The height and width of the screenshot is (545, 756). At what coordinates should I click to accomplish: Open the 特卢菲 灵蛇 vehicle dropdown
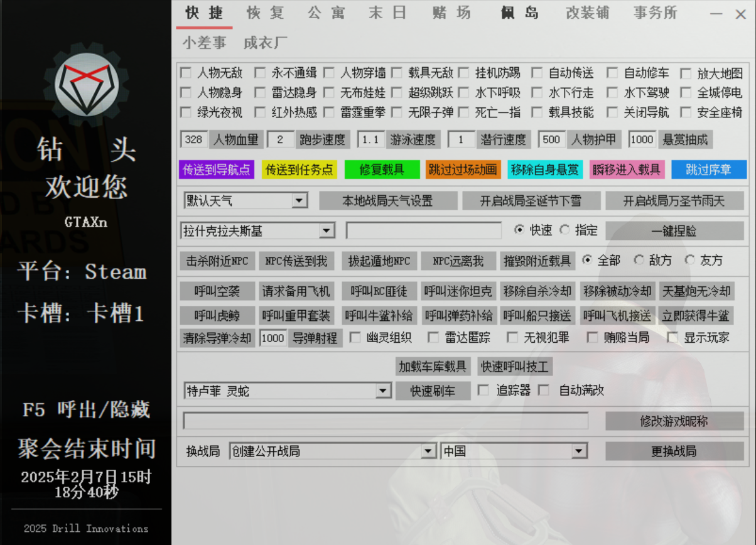tap(383, 391)
